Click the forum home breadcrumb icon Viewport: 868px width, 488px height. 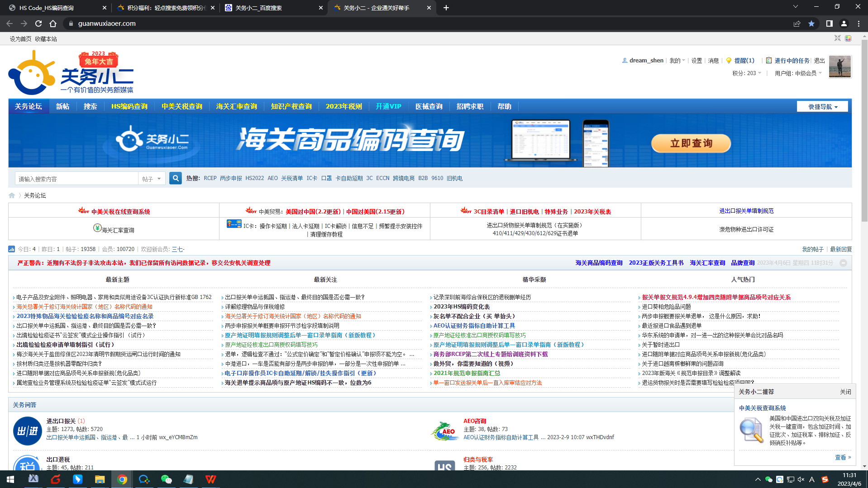point(12,195)
